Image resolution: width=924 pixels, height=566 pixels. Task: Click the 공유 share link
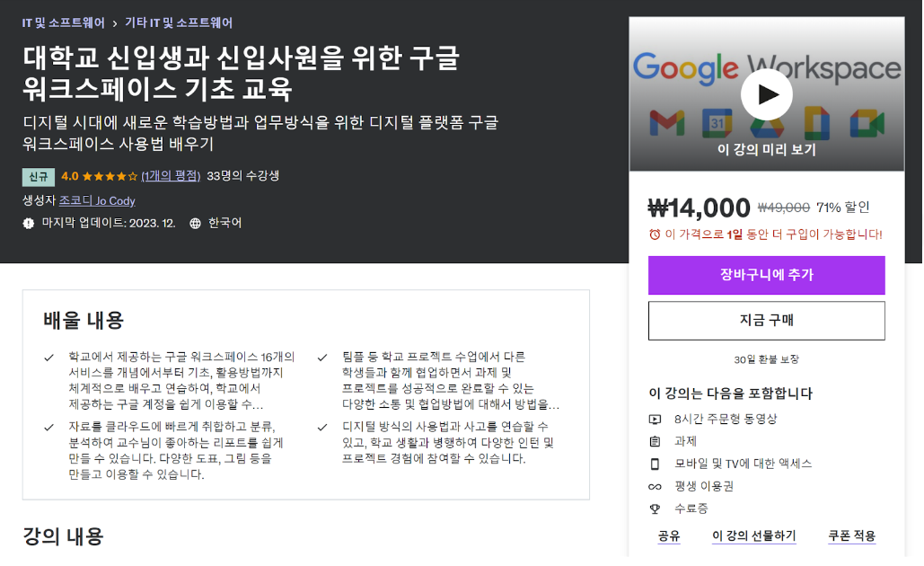669,536
